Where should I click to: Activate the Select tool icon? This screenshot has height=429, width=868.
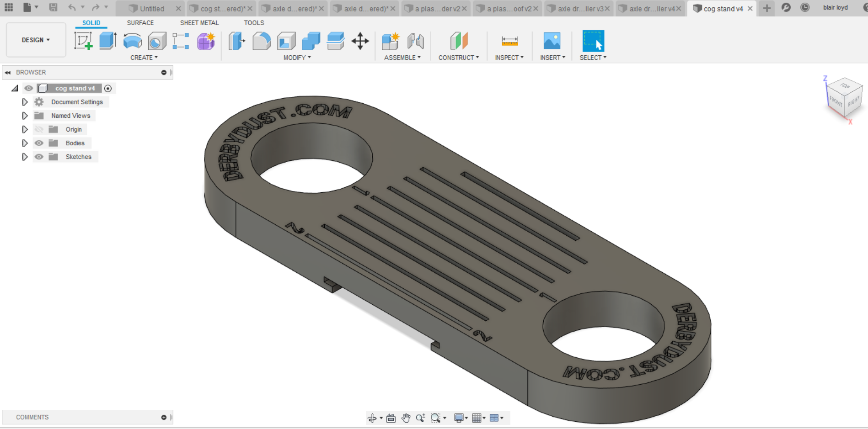click(593, 41)
